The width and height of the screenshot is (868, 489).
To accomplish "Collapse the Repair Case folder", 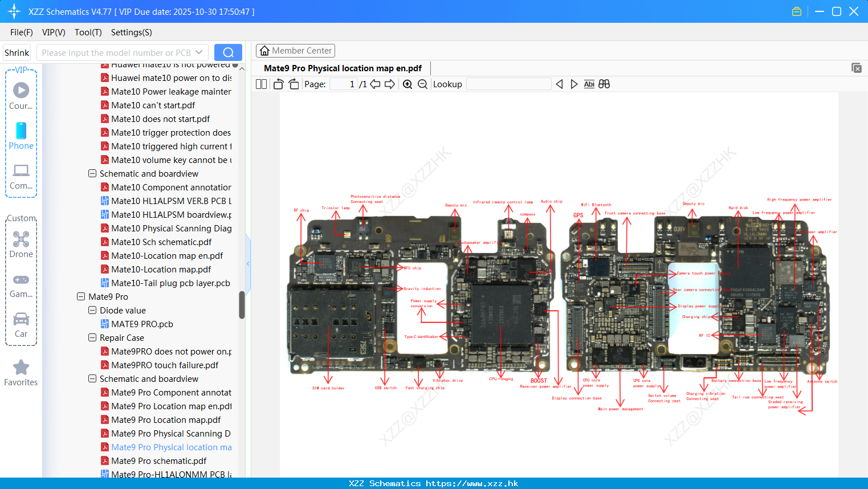I will click(92, 337).
